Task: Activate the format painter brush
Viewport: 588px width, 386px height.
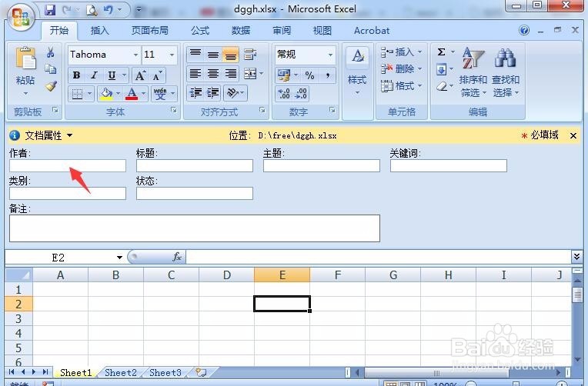Action: [x=51, y=87]
